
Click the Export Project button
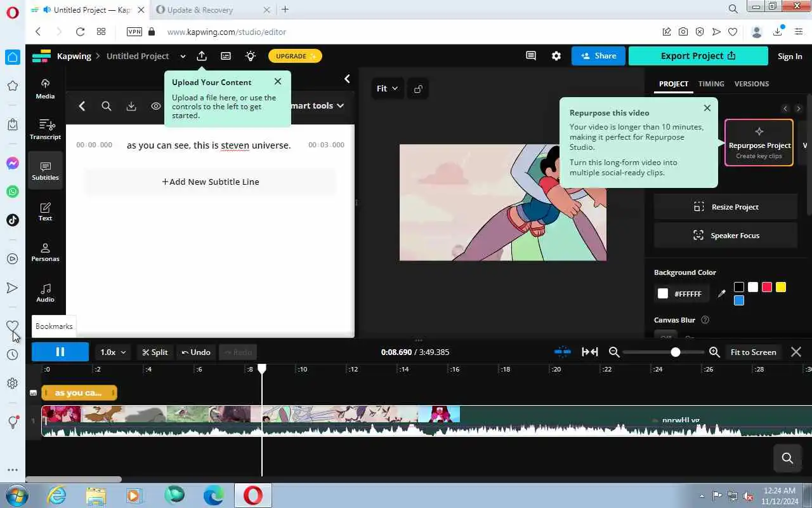coord(698,56)
